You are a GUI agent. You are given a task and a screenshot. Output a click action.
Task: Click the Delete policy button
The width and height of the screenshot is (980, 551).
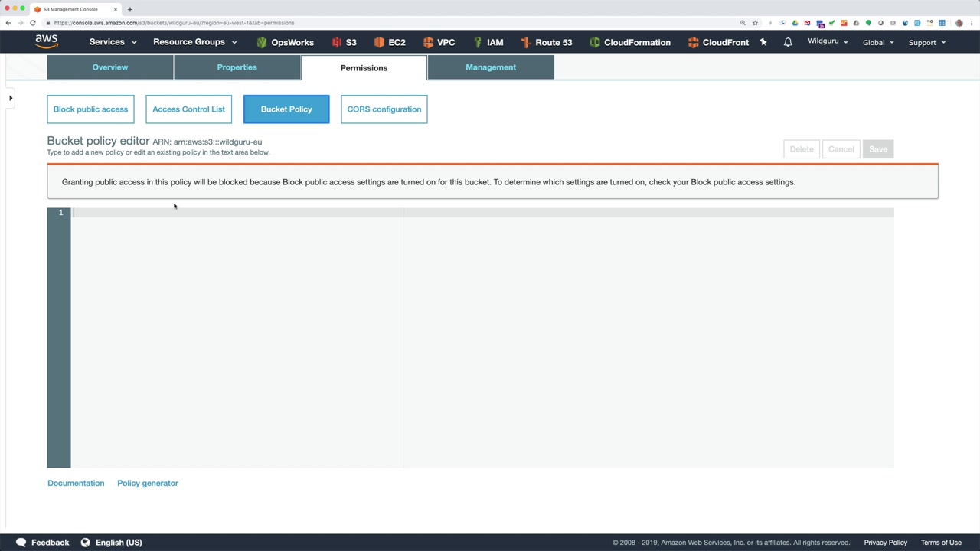tap(802, 149)
